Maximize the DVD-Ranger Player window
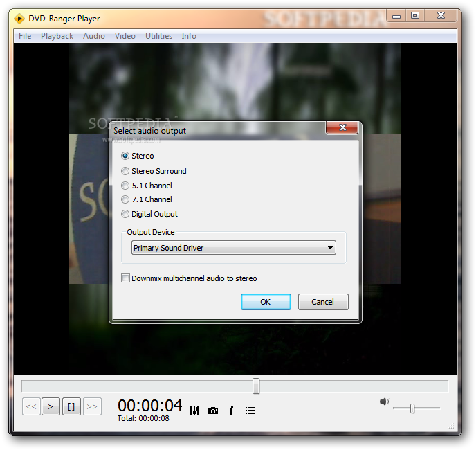The width and height of the screenshot is (476, 450). click(x=415, y=15)
